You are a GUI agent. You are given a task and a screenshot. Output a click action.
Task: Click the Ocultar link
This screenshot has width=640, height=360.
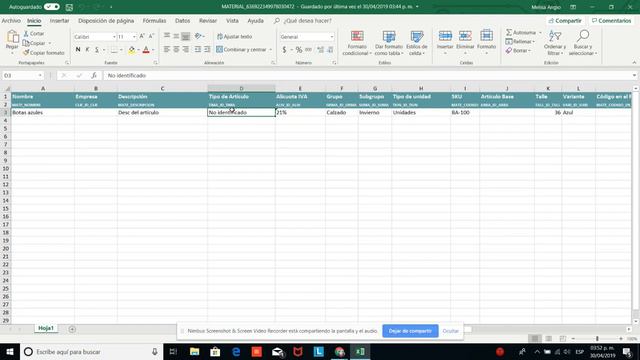click(x=451, y=331)
